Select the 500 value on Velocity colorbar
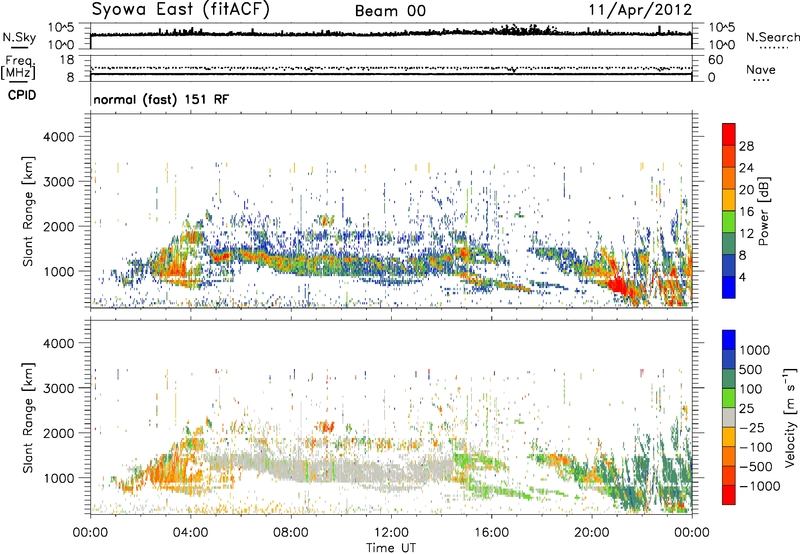This screenshot has height=554, width=800. [x=751, y=370]
